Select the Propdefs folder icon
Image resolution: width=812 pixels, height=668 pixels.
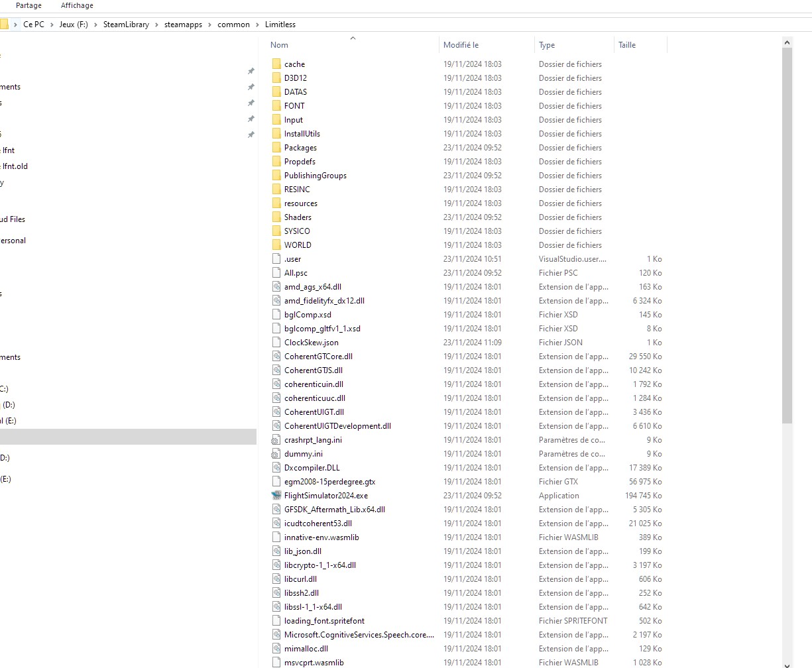pos(276,162)
